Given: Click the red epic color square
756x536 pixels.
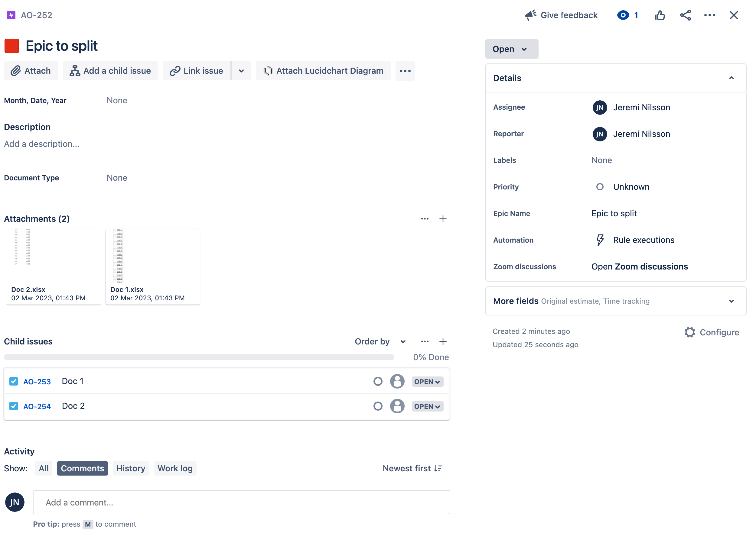Looking at the screenshot, I should pyautogui.click(x=12, y=46).
